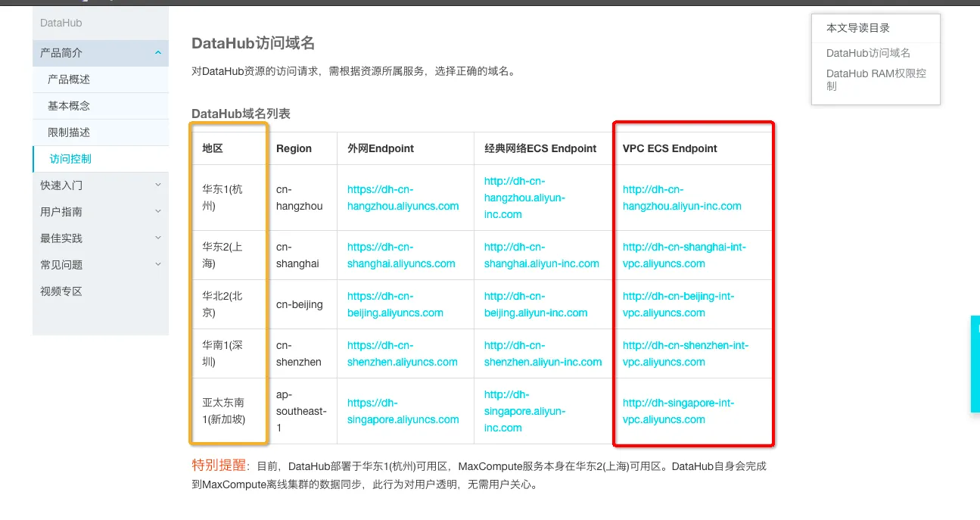Image resolution: width=980 pixels, height=520 pixels.
Task: Open the Shanghai int-vpc endpoint link
Action: (684, 255)
